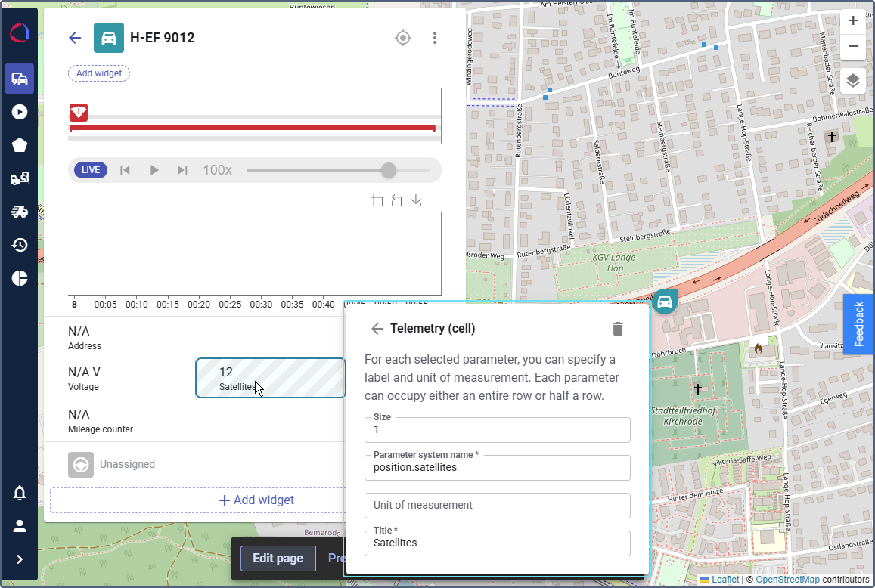Click the back arrow next to Telemetry (cell)

[377, 329]
